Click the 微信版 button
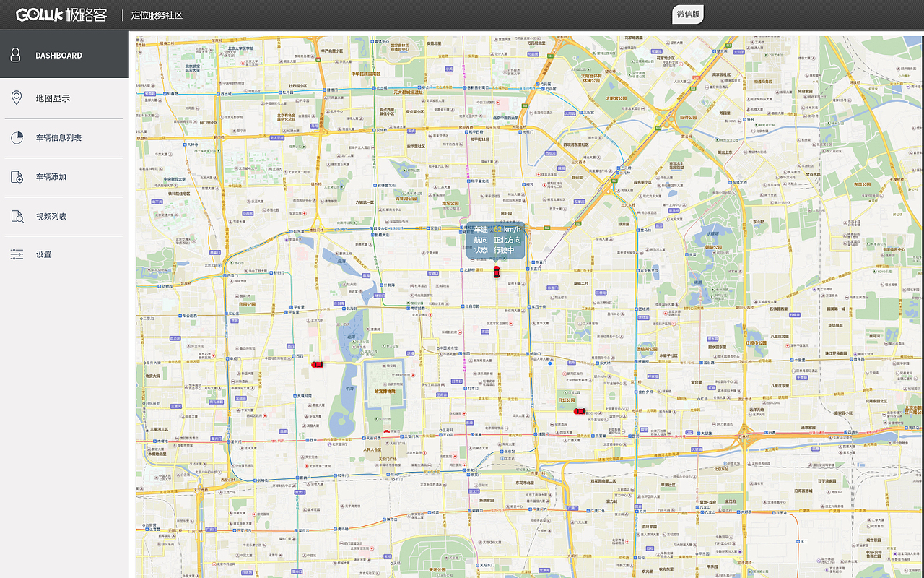 coord(688,14)
